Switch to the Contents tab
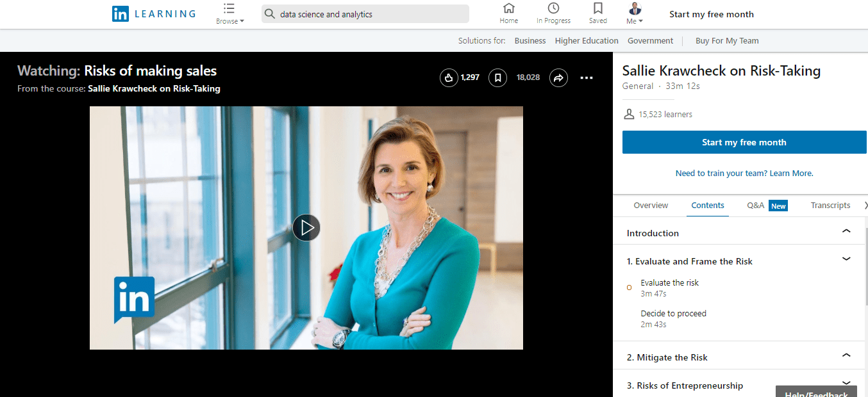The width and height of the screenshot is (868, 397). pos(708,206)
